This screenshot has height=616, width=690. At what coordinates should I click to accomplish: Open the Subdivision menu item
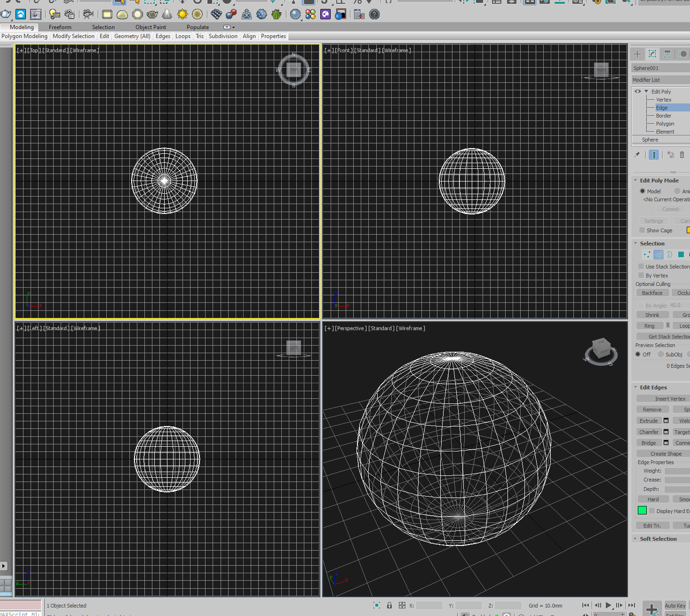tap(223, 36)
